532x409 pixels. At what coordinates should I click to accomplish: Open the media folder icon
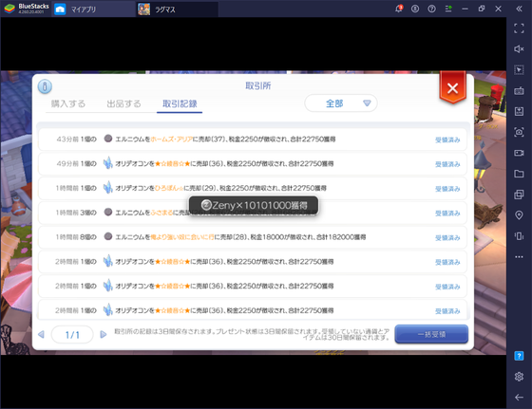tap(519, 174)
